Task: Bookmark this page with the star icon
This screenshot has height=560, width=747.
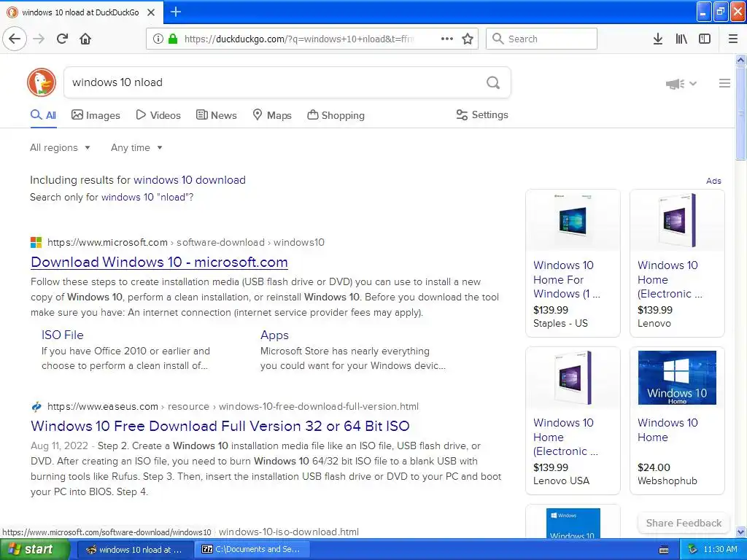Action: tap(468, 39)
